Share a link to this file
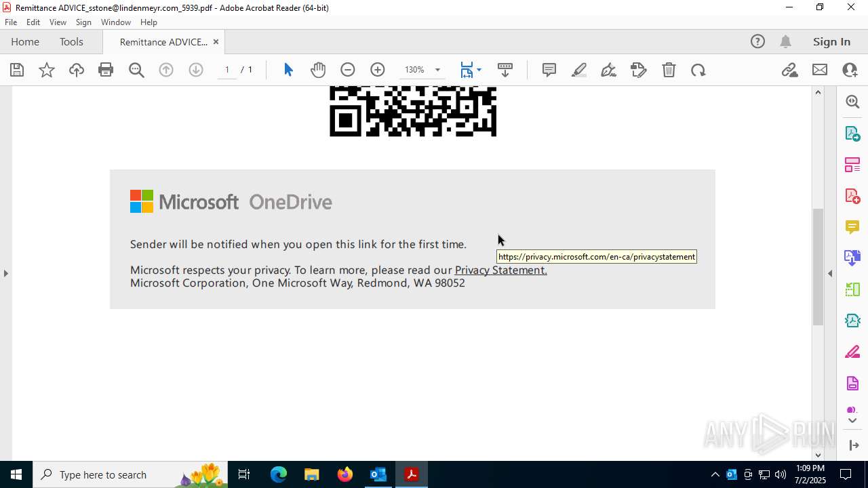 pos(790,70)
